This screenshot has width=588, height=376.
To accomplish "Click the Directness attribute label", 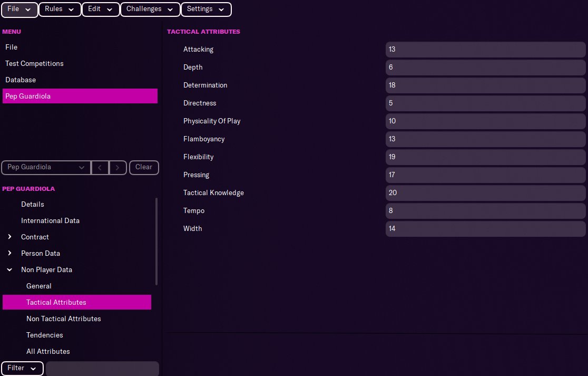I will [x=200, y=103].
